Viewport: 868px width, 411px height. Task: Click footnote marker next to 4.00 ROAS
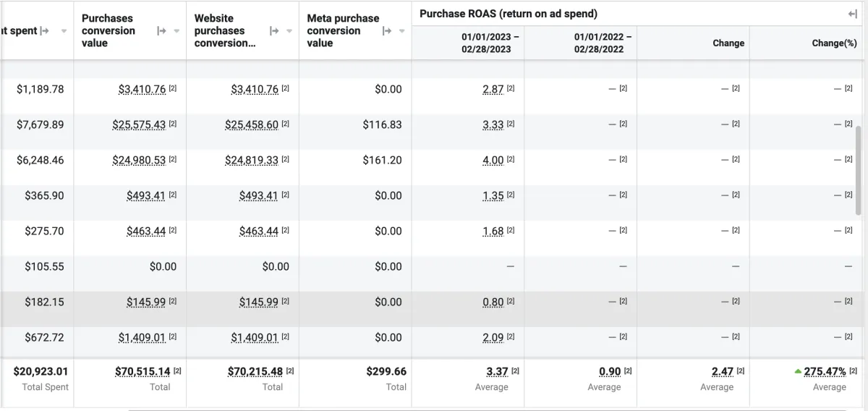[x=511, y=160]
